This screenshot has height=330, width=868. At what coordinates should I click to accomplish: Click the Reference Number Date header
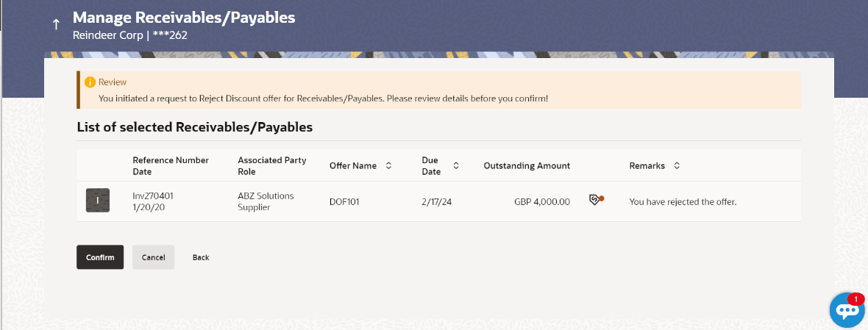click(171, 166)
